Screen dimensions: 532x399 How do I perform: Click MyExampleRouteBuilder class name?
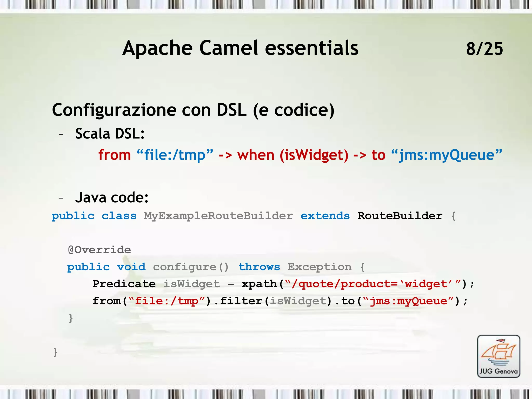pos(218,216)
